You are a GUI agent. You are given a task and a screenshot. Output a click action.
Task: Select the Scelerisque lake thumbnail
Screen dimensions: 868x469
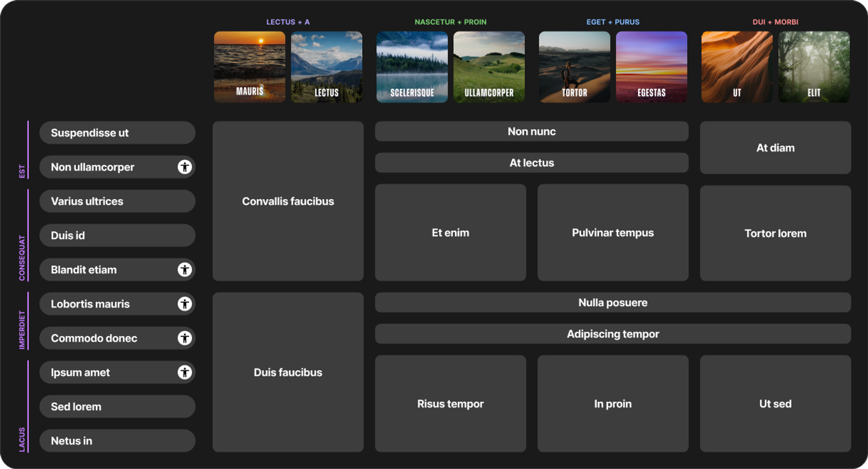[x=412, y=67]
